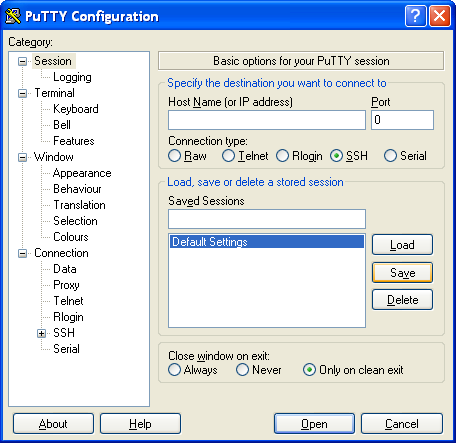The width and height of the screenshot is (456, 443).
Task: Click the question mark help button in title bar
Action: (x=415, y=16)
